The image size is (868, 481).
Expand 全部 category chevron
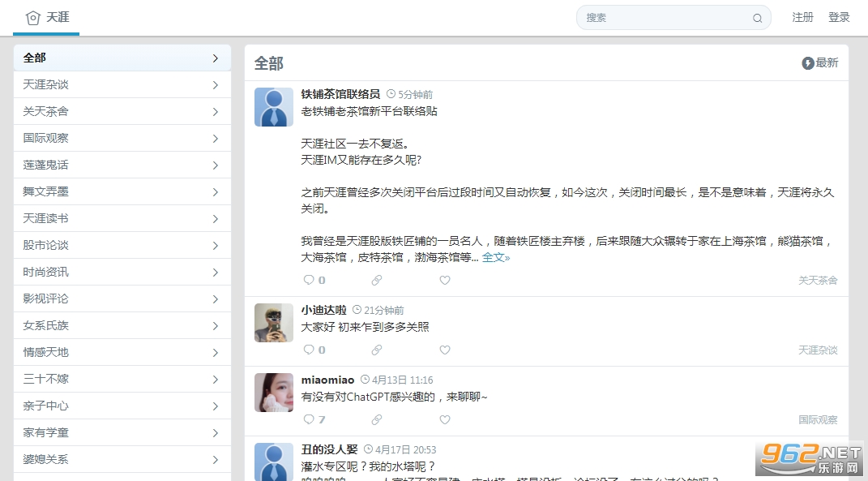pyautogui.click(x=216, y=58)
